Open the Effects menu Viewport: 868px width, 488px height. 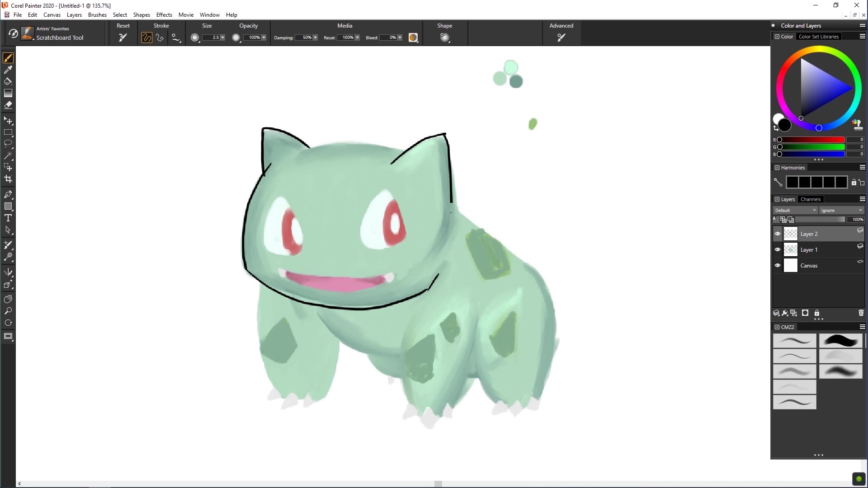(164, 14)
